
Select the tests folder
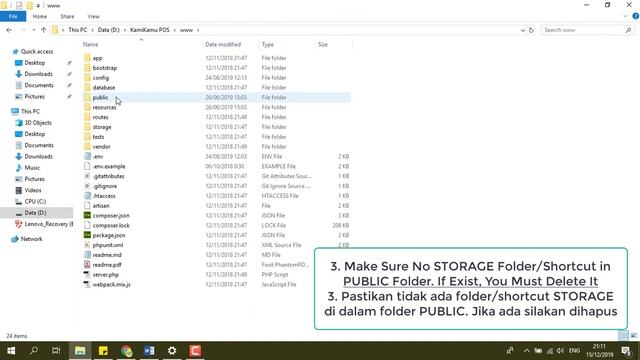[x=98, y=137]
